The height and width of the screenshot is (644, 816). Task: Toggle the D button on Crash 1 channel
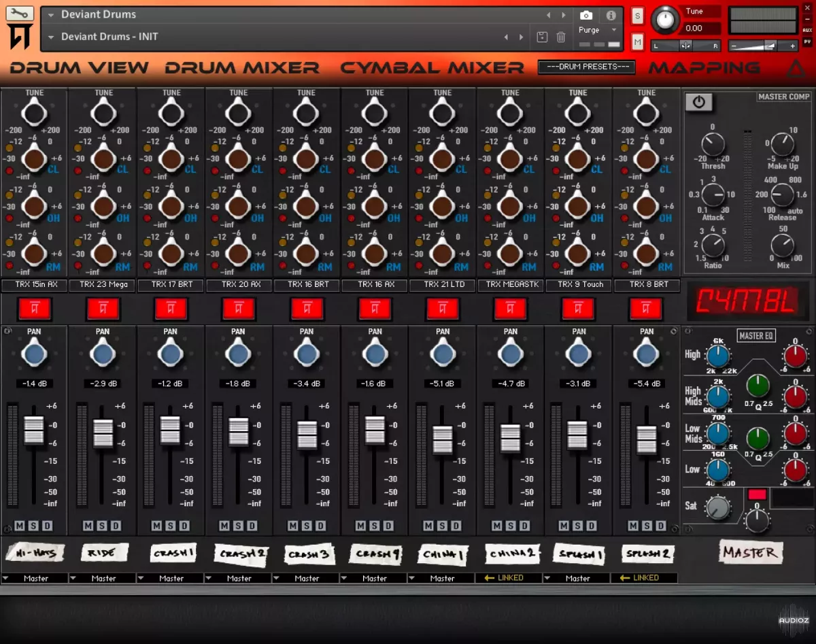coord(184,526)
